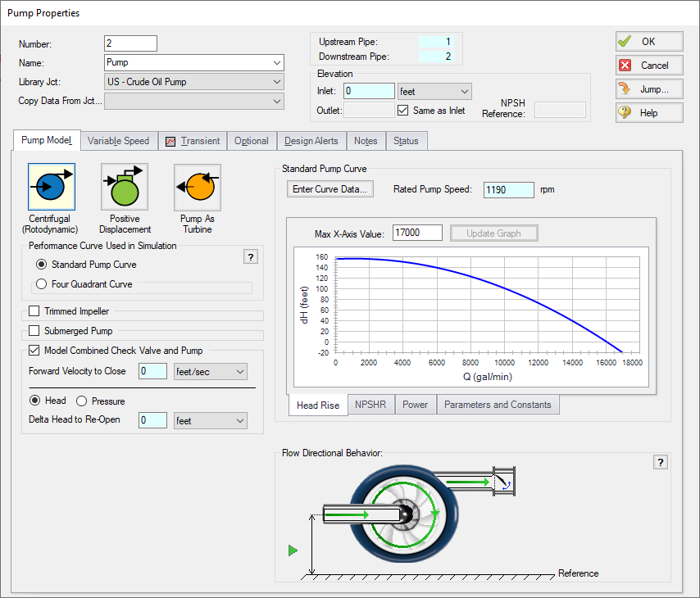Click the Update Graph button
Image resolution: width=700 pixels, height=598 pixels.
493,233
